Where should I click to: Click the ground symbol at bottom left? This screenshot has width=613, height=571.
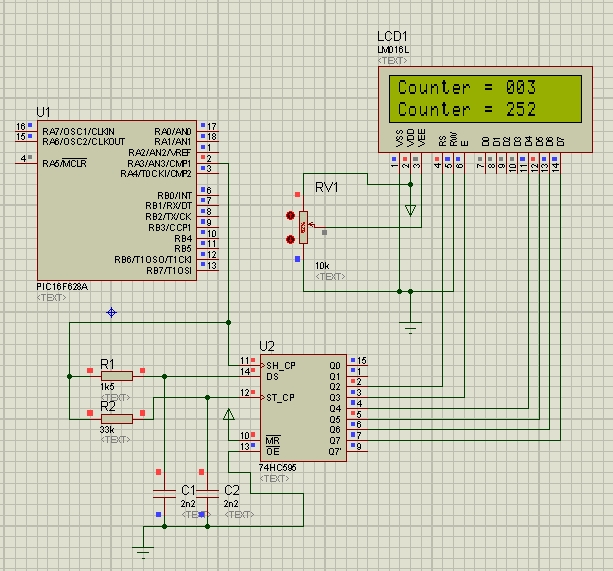143,550
